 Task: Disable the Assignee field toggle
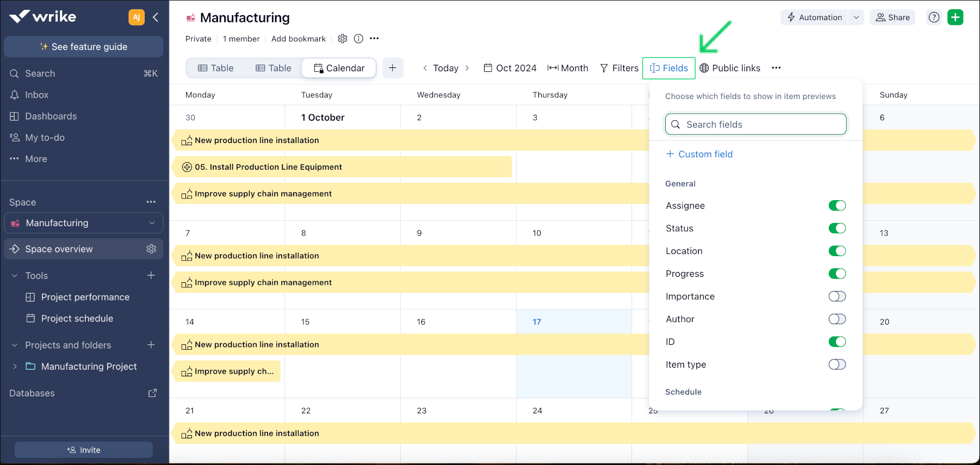tap(837, 206)
